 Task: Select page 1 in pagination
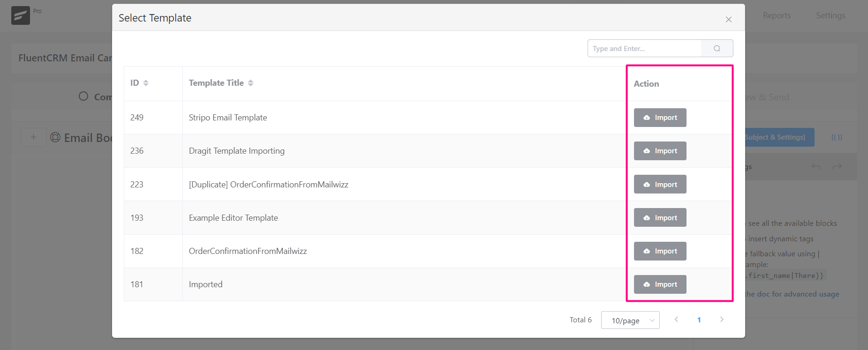click(x=699, y=320)
